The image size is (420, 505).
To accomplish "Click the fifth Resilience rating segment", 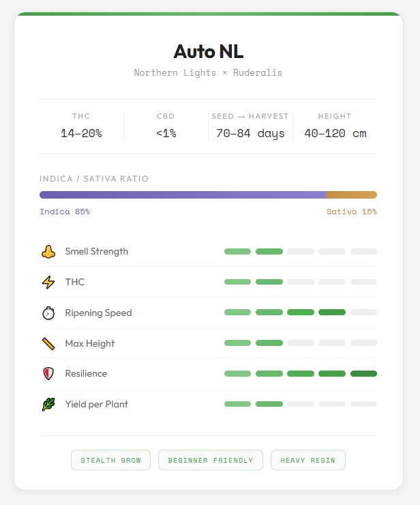I will coord(363,374).
